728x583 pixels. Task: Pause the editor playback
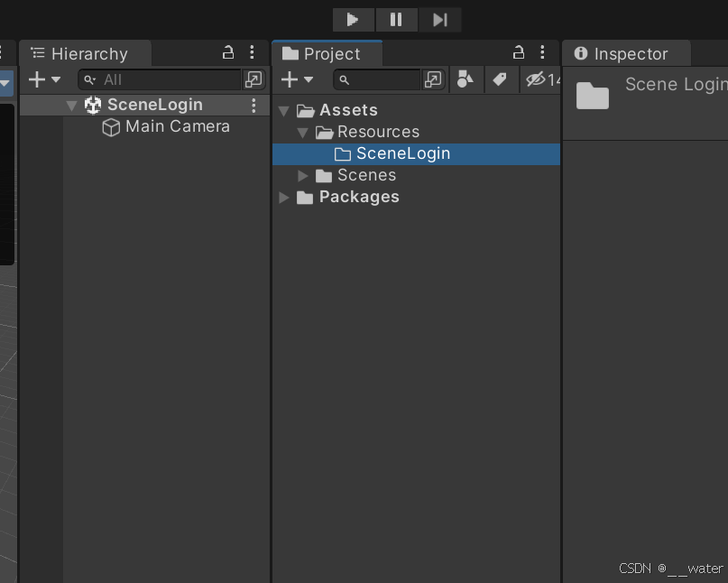coord(396,20)
